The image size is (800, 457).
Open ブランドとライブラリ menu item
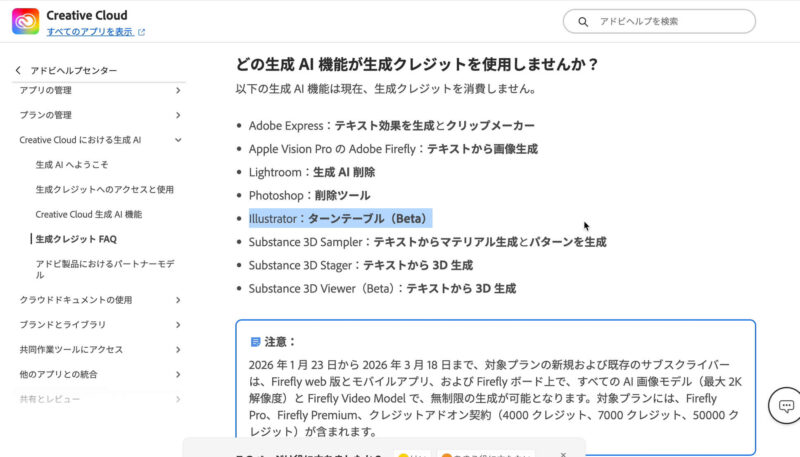coord(63,324)
